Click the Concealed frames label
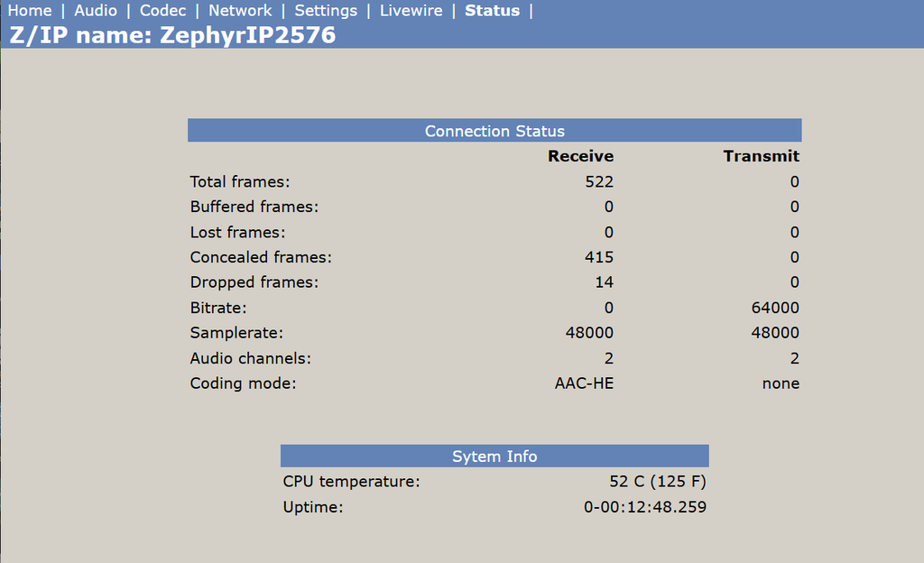Viewport: 924px width, 563px height. tap(261, 257)
